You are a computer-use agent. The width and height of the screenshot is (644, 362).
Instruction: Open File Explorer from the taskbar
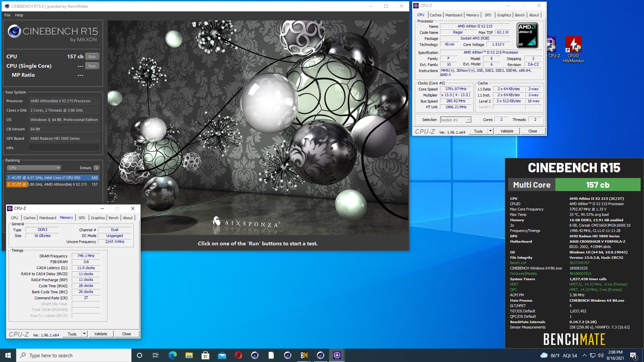pos(189,355)
